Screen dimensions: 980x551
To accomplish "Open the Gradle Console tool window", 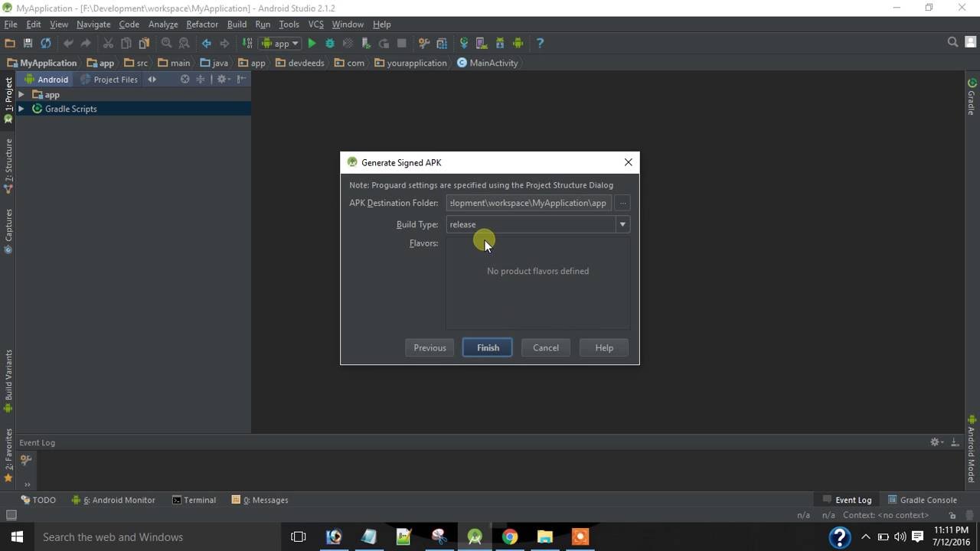I will [x=922, y=500].
